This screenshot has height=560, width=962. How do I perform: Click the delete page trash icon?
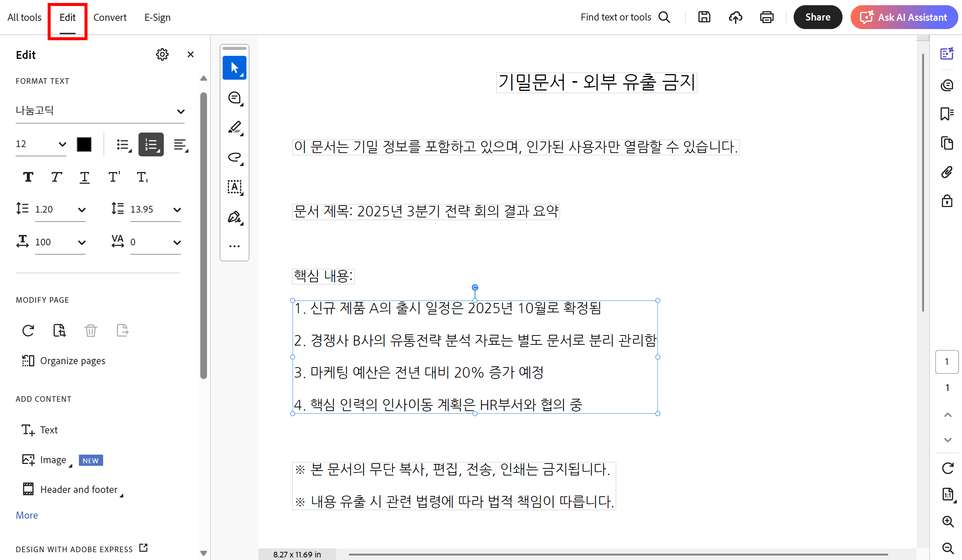[x=90, y=330]
